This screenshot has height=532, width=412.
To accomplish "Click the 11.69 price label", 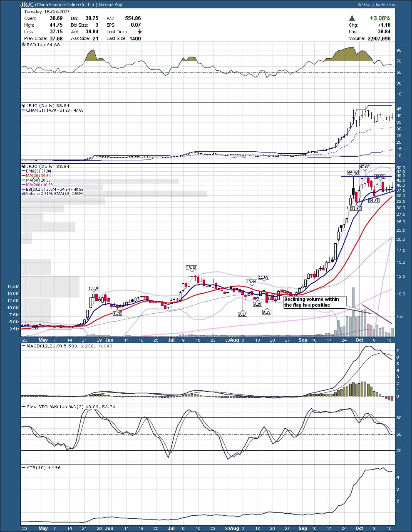I will (x=263, y=277).
